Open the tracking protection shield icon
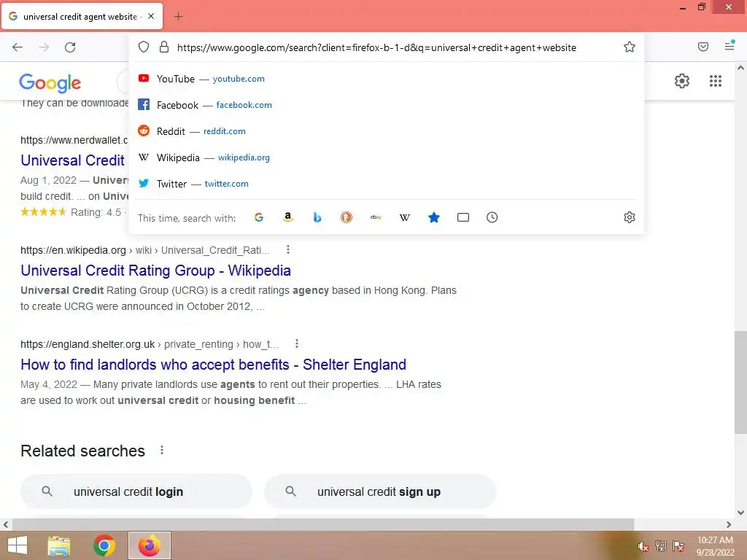The width and height of the screenshot is (747, 560). [144, 47]
